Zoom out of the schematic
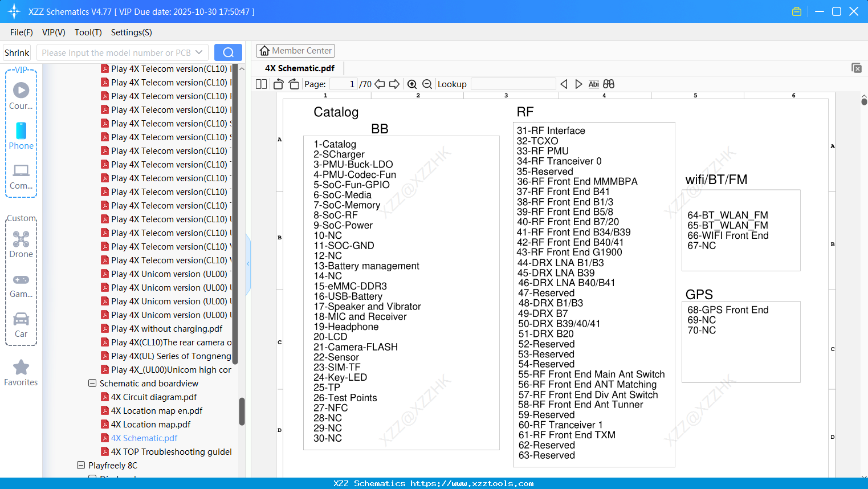Viewport: 868px width, 489px height. click(427, 84)
